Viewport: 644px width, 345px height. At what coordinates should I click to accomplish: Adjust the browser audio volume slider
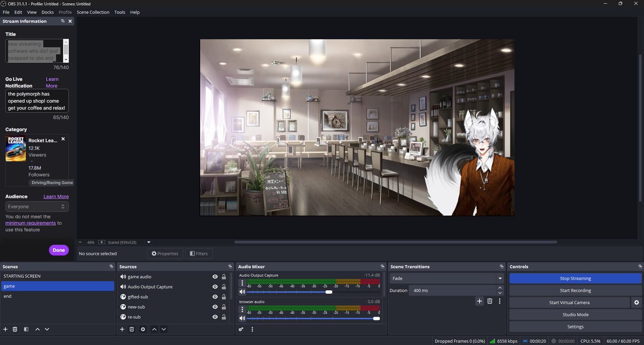pos(314,319)
